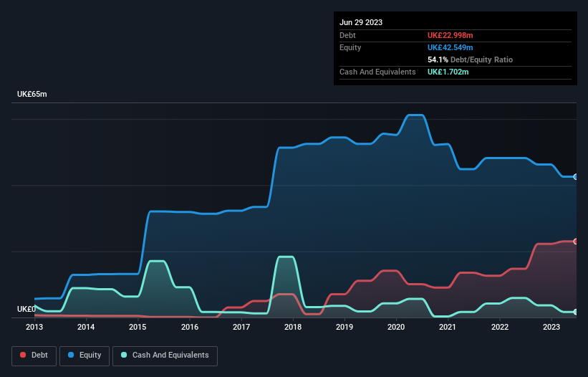Screen dimensions: 588x377
Task: Click the blue dot in Equity legend
Action: pyautogui.click(x=71, y=355)
